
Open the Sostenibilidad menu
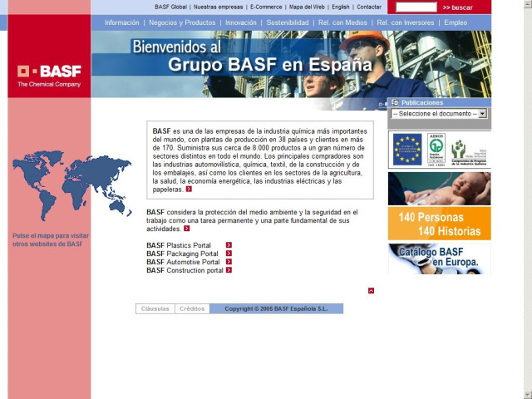[x=288, y=22]
